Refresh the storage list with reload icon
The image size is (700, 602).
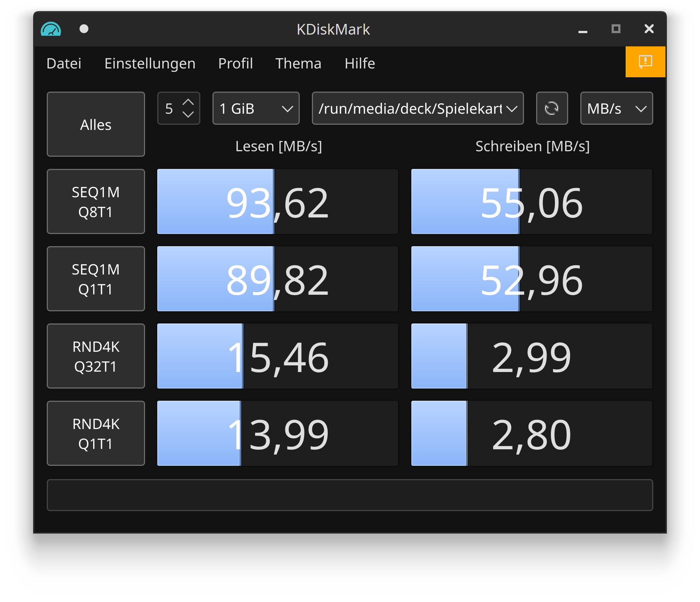[552, 108]
